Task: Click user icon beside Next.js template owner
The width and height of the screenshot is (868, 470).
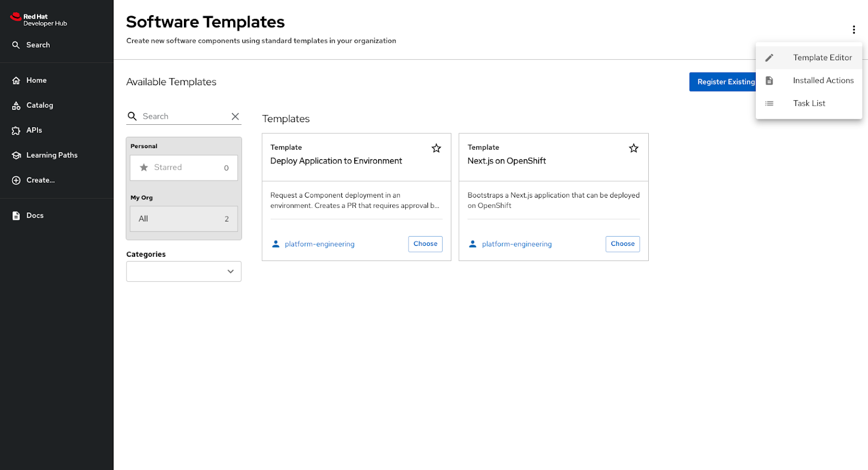Action: (x=473, y=244)
